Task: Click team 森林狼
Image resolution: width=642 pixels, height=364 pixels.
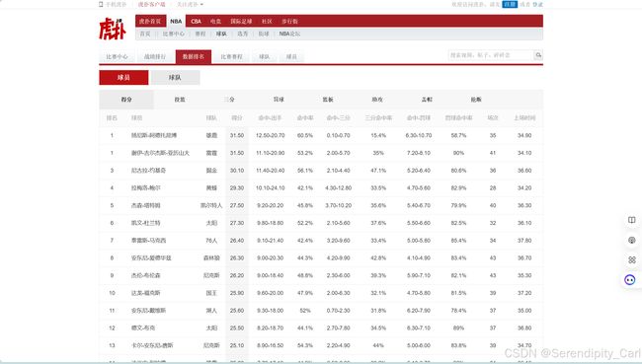Action: [211, 258]
